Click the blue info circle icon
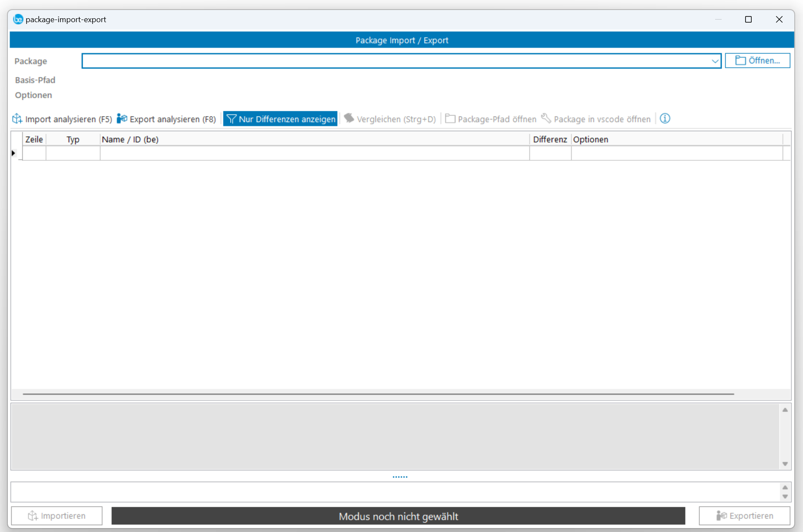 click(665, 118)
